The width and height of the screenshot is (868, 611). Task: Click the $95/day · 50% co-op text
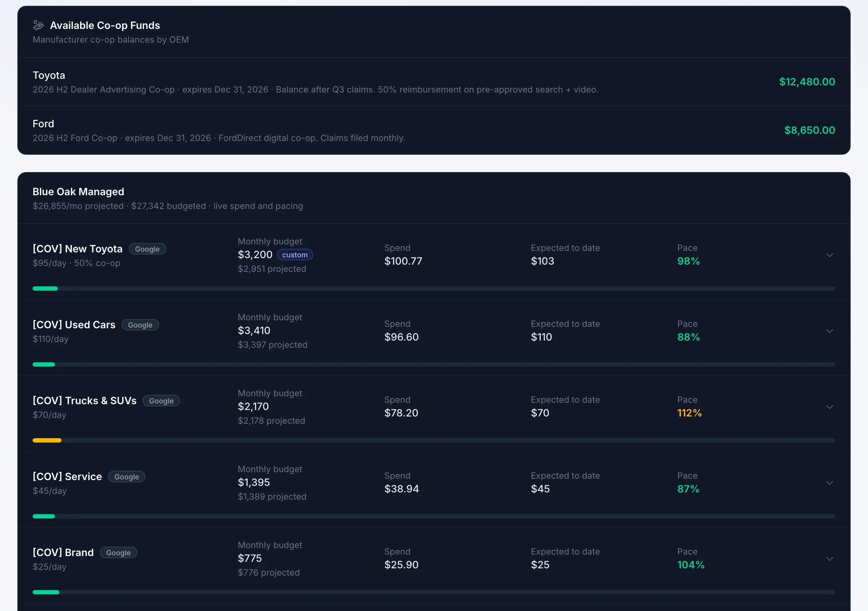coord(76,263)
